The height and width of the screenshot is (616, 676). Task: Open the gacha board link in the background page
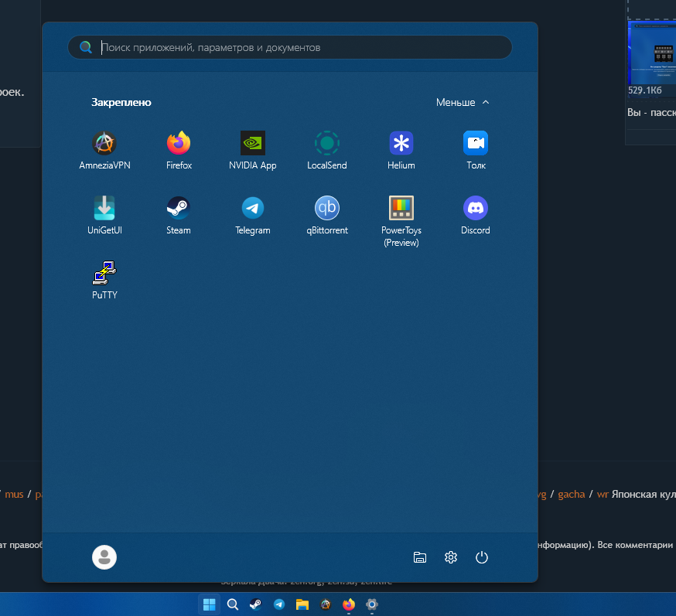coord(572,495)
